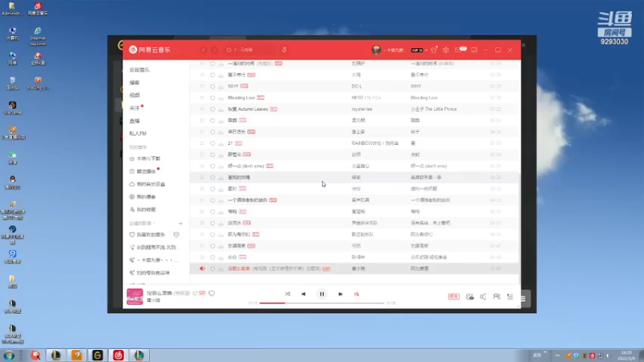
Task: Open the Follow entry with red dot
Action: [x=134, y=108]
